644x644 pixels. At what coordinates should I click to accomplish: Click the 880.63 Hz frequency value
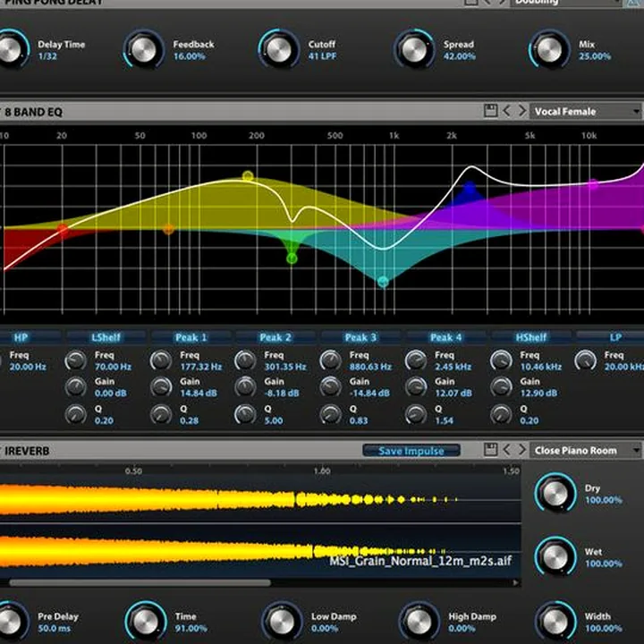[370, 367]
